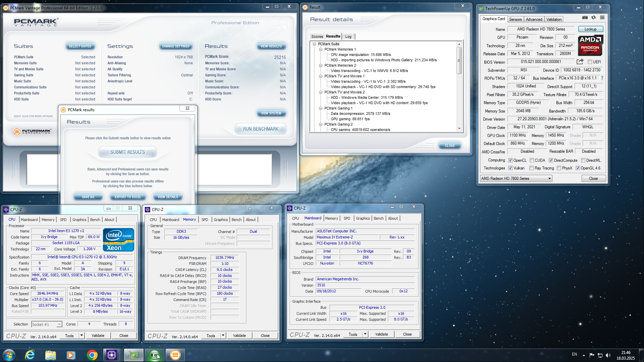The height and width of the screenshot is (362, 644).
Task: Launch Internet Explorer from taskbar
Action: coord(30,355)
